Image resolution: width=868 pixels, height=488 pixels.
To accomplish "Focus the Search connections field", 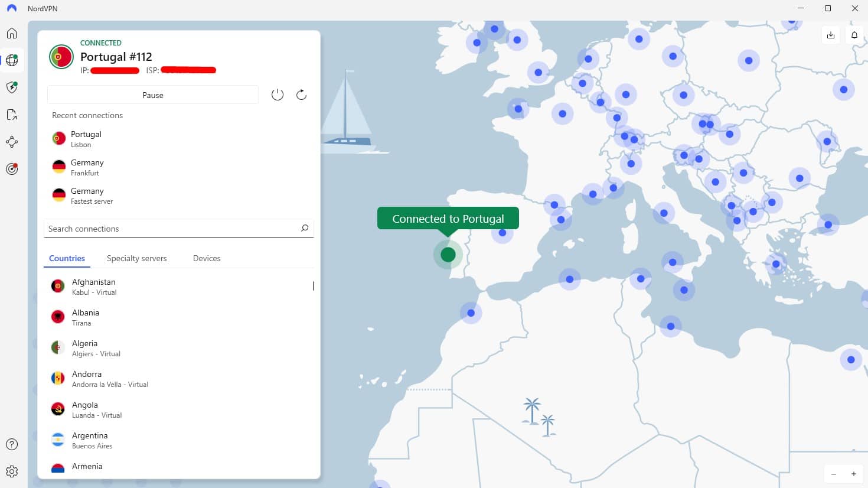I will pos(178,228).
